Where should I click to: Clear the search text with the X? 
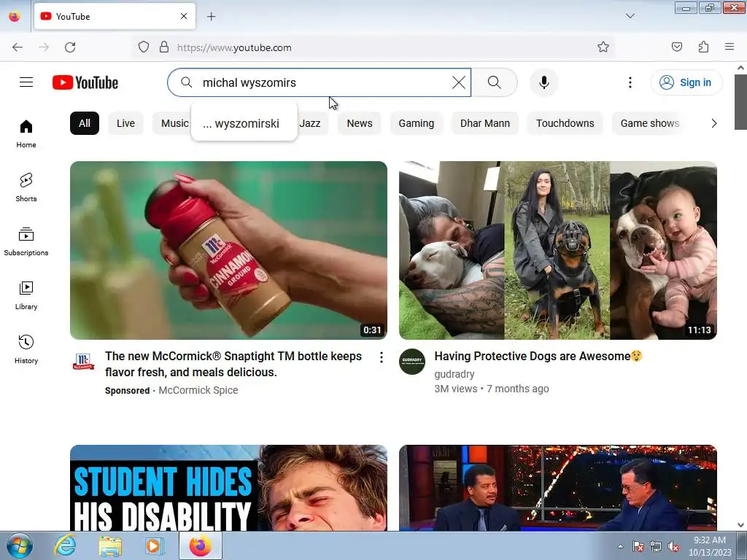(458, 82)
